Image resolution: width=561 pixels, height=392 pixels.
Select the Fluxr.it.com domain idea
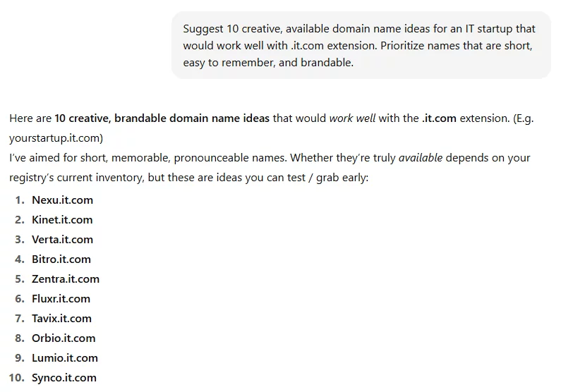click(61, 299)
